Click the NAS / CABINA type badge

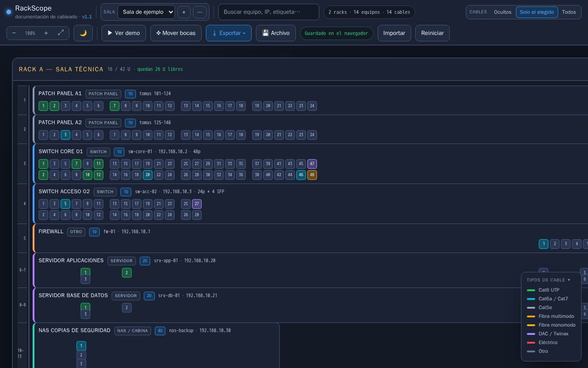(132, 331)
